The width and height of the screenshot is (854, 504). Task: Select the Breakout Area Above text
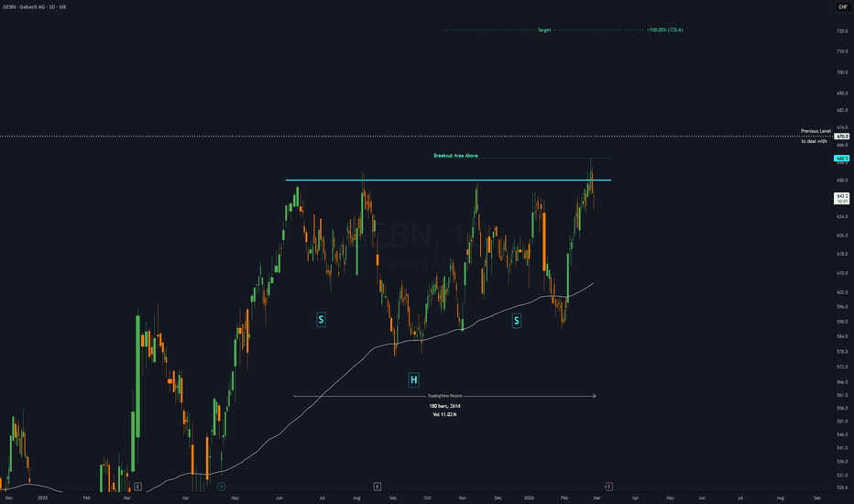(x=455, y=156)
